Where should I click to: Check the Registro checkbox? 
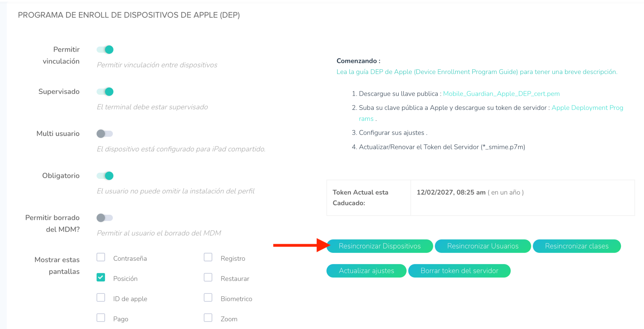coord(208,257)
